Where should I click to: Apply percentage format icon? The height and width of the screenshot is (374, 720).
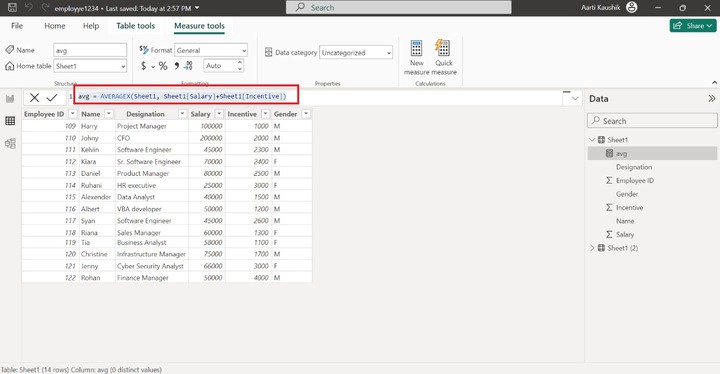(163, 66)
